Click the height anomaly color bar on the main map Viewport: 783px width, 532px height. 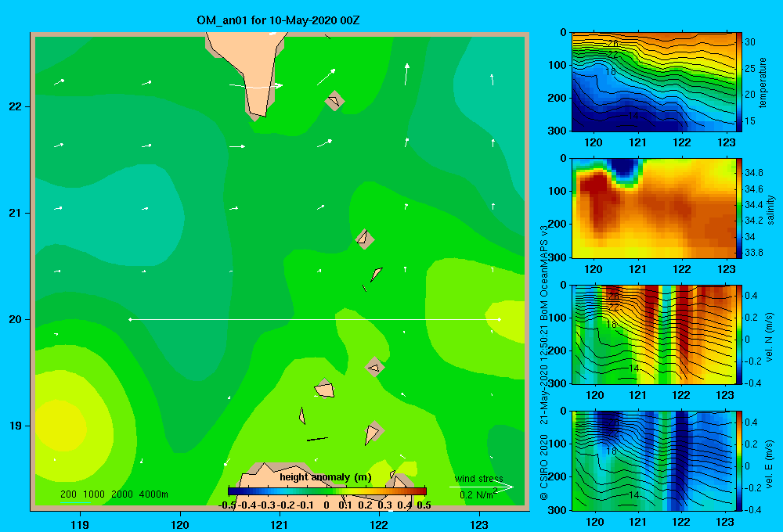pyautogui.click(x=327, y=491)
